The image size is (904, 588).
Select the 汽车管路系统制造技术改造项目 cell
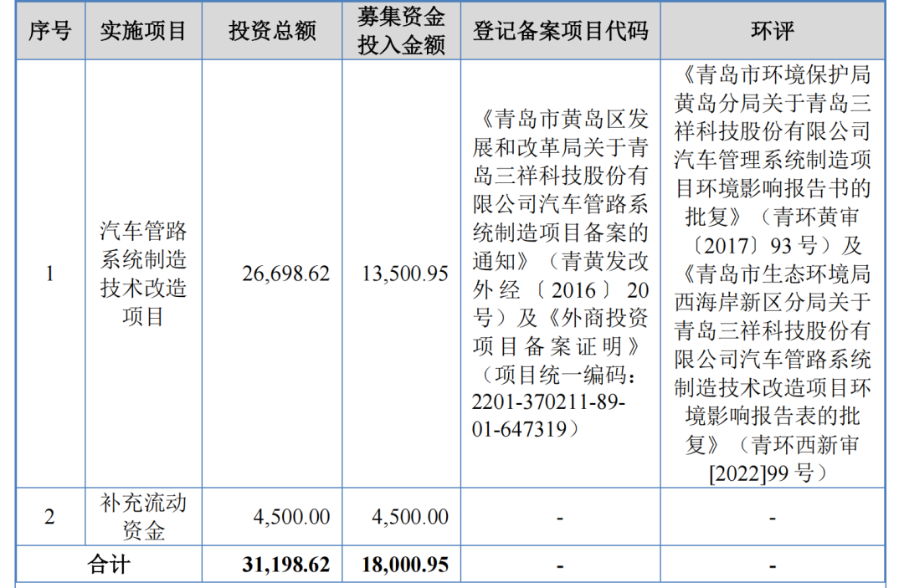point(144,274)
